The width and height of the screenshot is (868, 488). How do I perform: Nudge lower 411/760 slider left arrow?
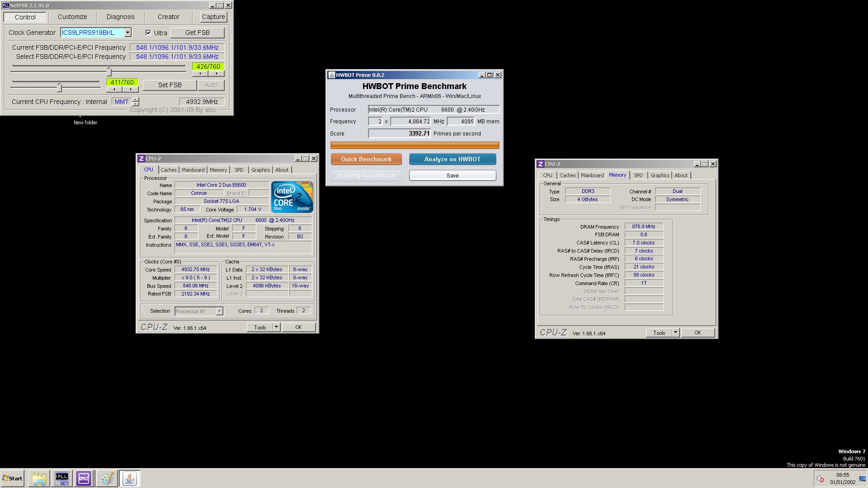point(114,89)
